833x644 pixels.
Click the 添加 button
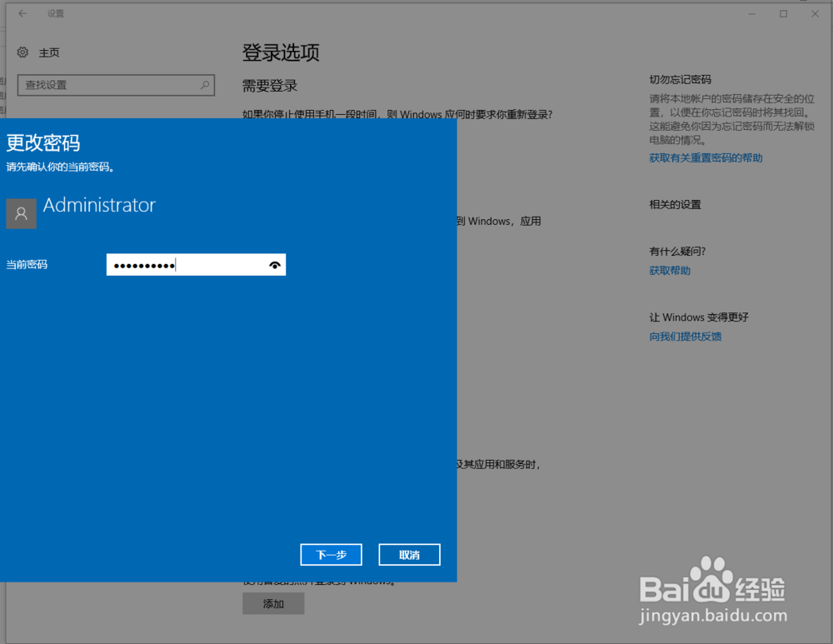click(x=274, y=603)
